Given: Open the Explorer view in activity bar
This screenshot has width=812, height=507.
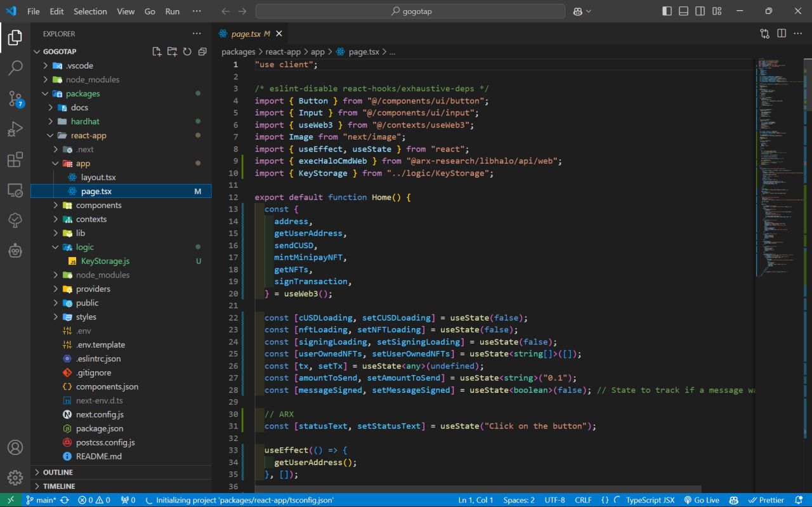Looking at the screenshot, I should [x=15, y=37].
